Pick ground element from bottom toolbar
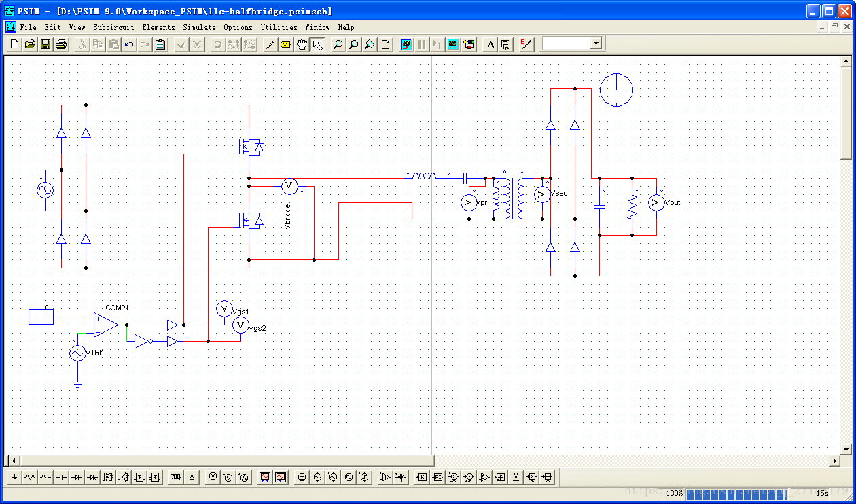 coord(14,478)
